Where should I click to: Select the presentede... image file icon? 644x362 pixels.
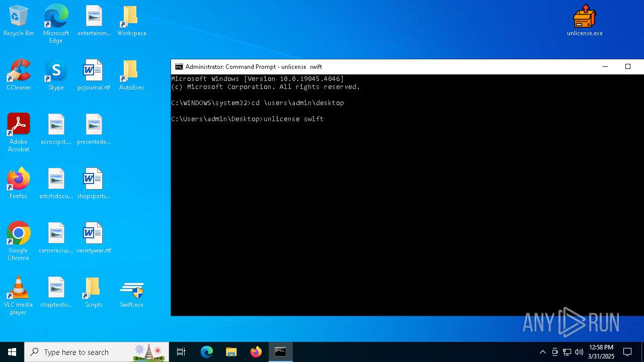point(94,130)
